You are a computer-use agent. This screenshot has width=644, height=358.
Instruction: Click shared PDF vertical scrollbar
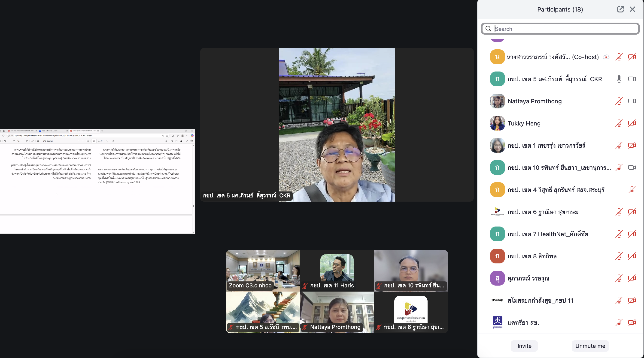tap(193, 206)
